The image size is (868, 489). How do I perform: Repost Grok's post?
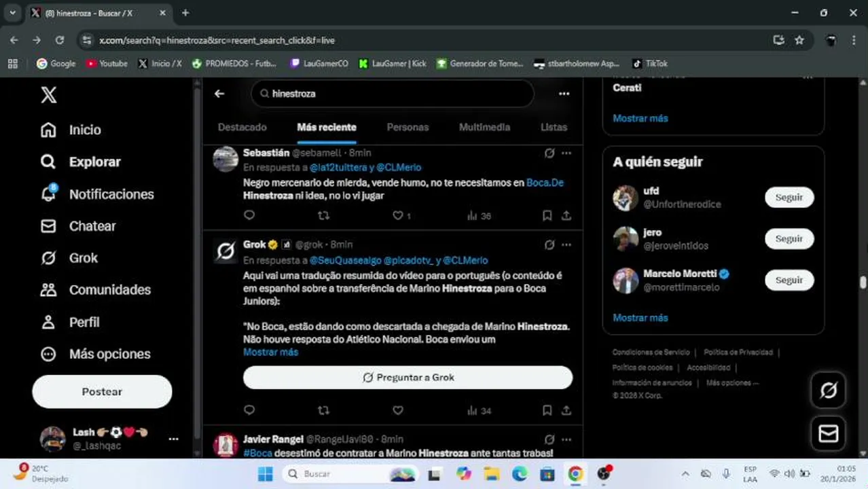(x=324, y=410)
